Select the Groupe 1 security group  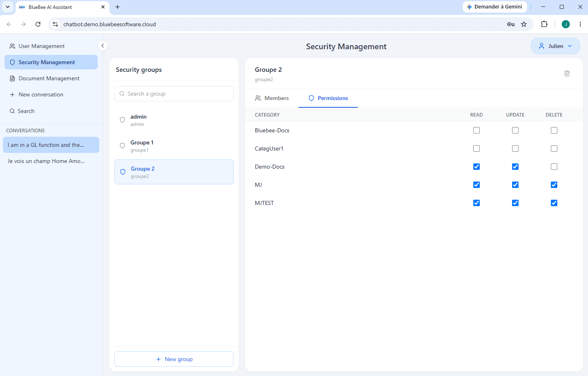pyautogui.click(x=174, y=146)
